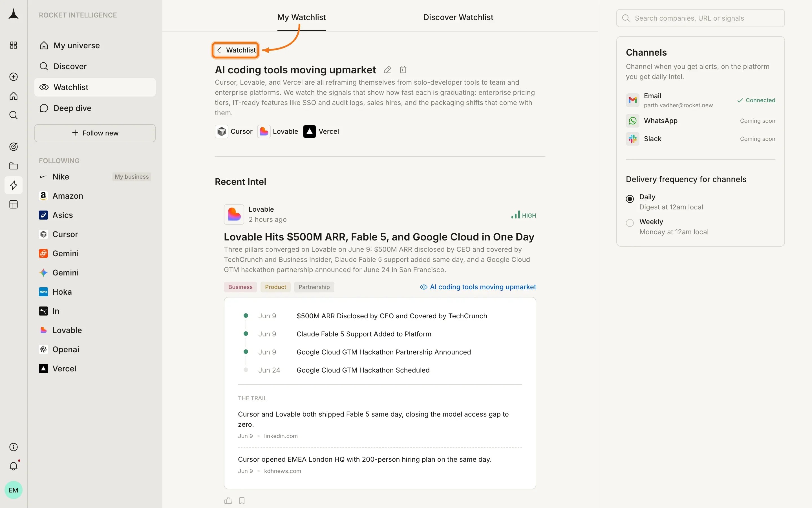Screen dimensions: 812x508
Task: Go back via the Watchlist button
Action: click(235, 50)
